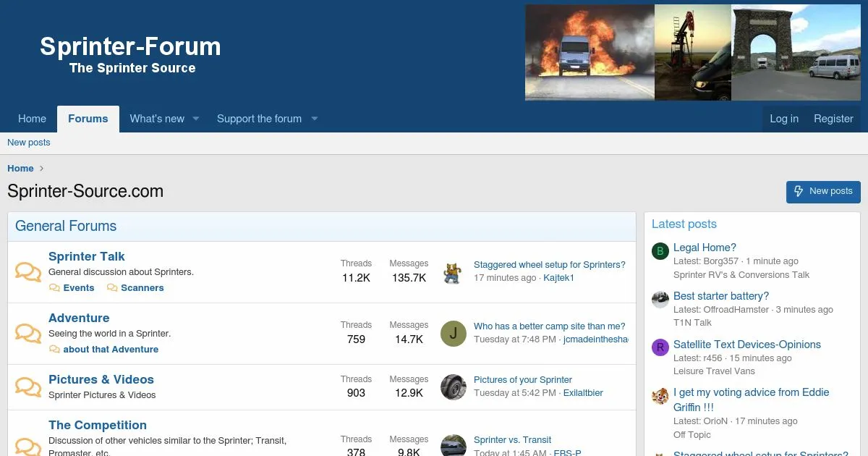Open 'Pictures of your Sprinter' thread

click(523, 380)
